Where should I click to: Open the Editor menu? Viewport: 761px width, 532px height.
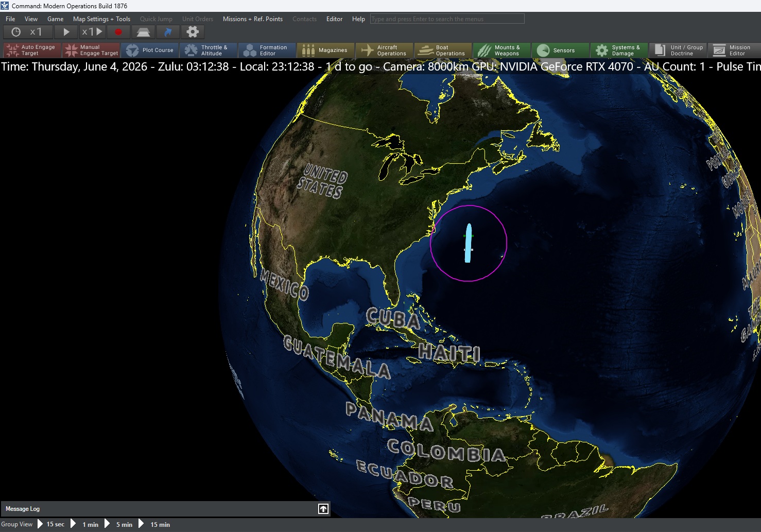(334, 19)
